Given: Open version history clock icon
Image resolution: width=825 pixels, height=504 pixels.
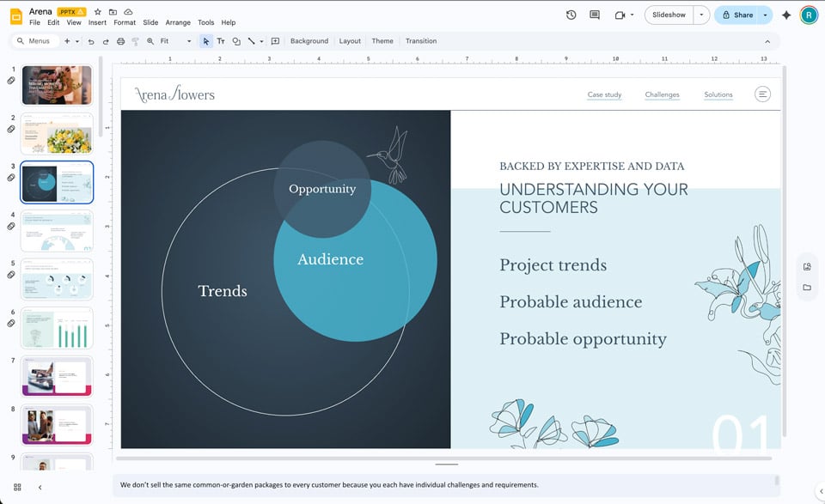Looking at the screenshot, I should point(571,15).
